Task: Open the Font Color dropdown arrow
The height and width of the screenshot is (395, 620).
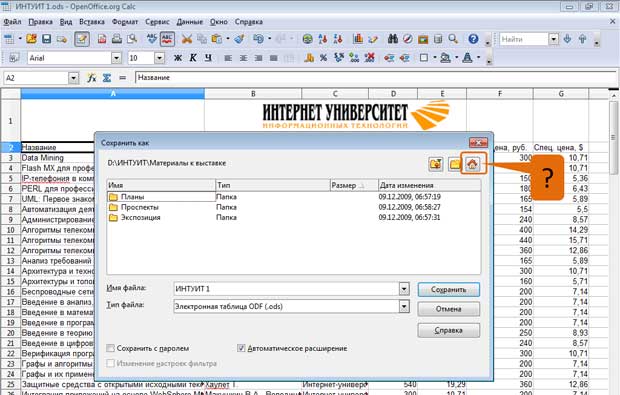Action: [x=478, y=58]
